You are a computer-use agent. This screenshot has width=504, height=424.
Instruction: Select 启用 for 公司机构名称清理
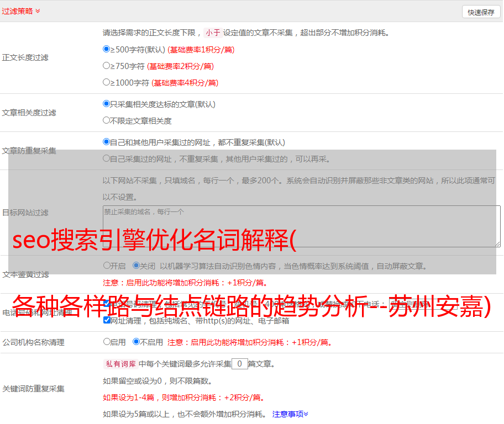click(107, 341)
